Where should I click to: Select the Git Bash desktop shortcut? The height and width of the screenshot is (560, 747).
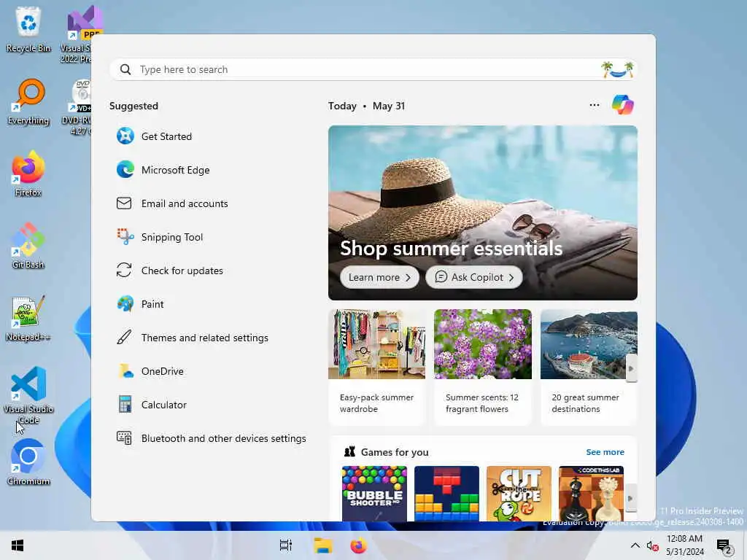tap(28, 246)
